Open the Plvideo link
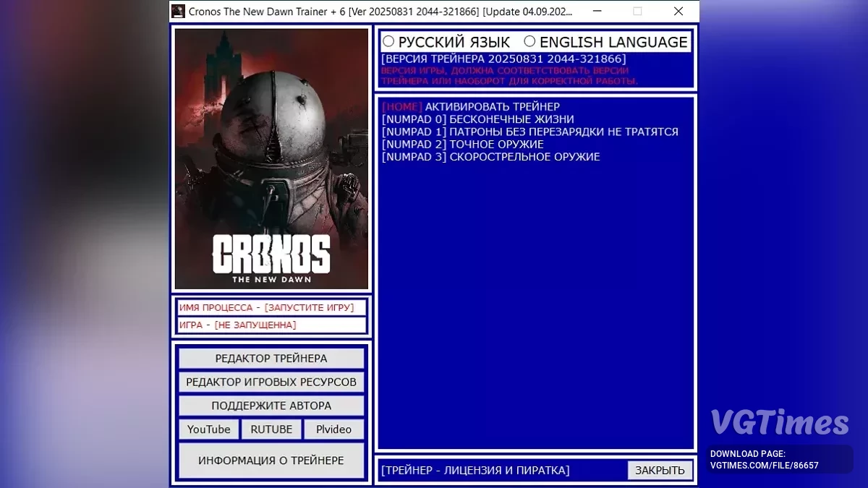 click(333, 429)
